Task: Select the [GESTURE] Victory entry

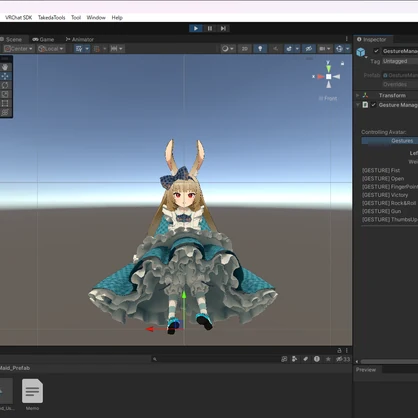Action: (385, 195)
